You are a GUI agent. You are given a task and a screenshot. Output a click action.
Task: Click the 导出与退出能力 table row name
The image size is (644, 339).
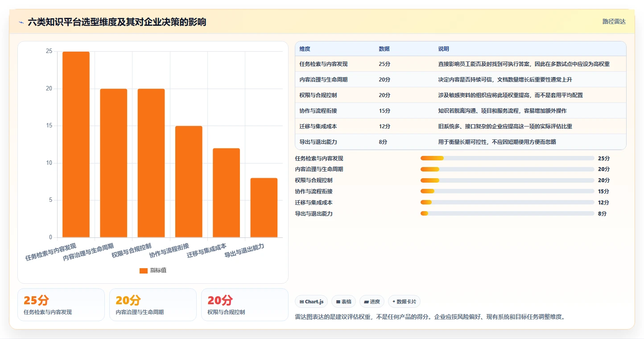point(318,142)
